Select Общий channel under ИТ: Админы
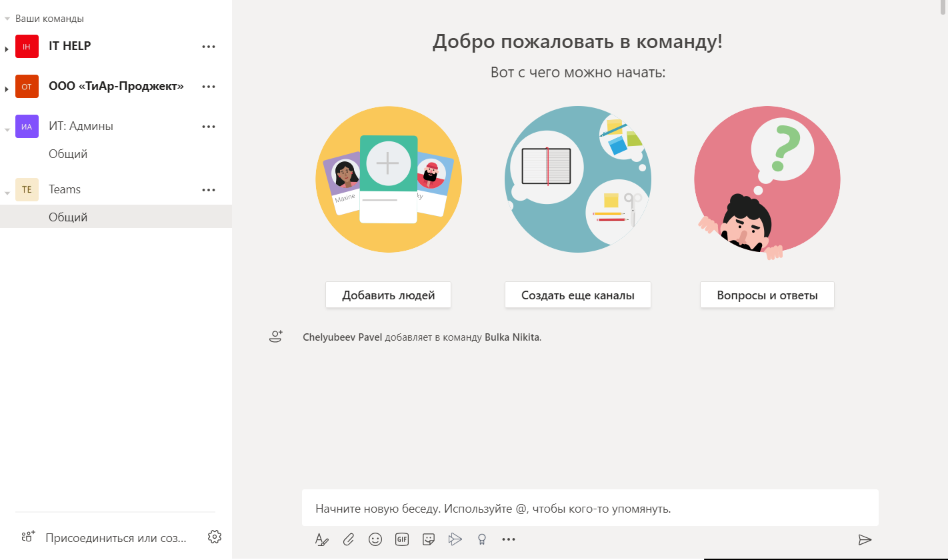This screenshot has width=948, height=560. pyautogui.click(x=68, y=154)
